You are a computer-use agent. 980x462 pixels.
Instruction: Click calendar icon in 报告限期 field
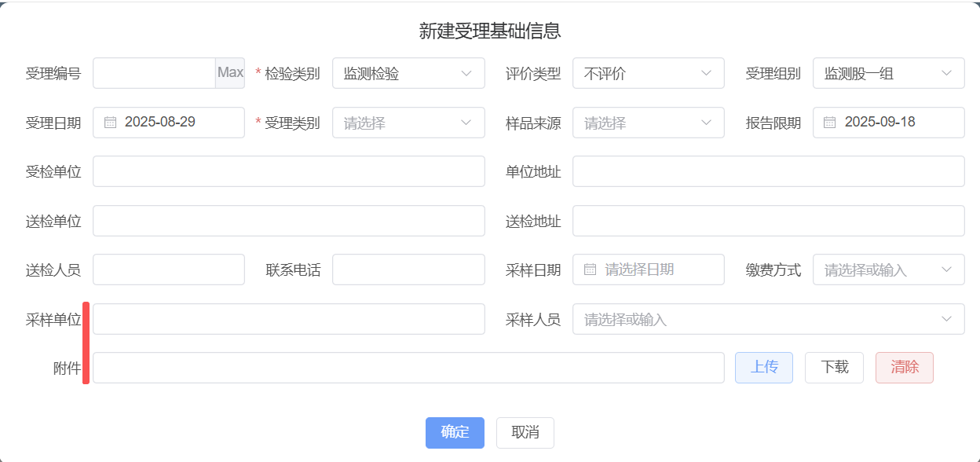coord(830,123)
